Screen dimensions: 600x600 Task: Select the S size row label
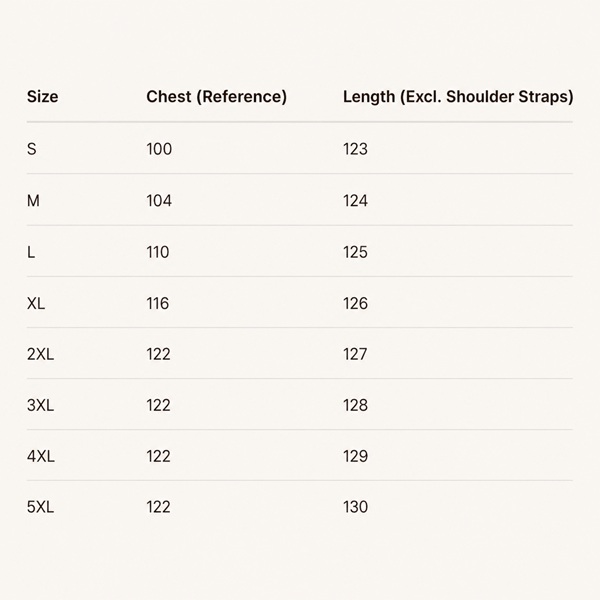click(32, 149)
